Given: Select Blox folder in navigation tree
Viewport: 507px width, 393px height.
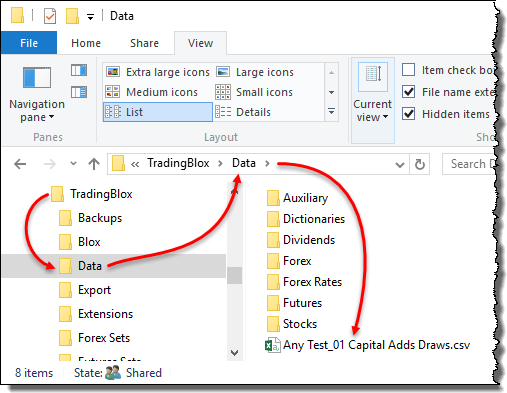Looking at the screenshot, I should click(x=80, y=242).
